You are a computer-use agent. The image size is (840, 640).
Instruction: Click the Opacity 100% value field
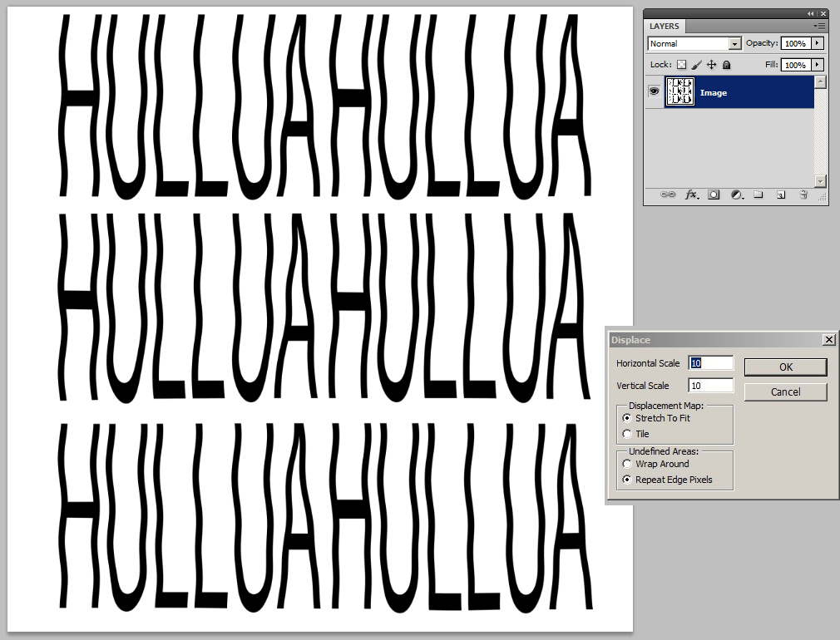(x=796, y=43)
